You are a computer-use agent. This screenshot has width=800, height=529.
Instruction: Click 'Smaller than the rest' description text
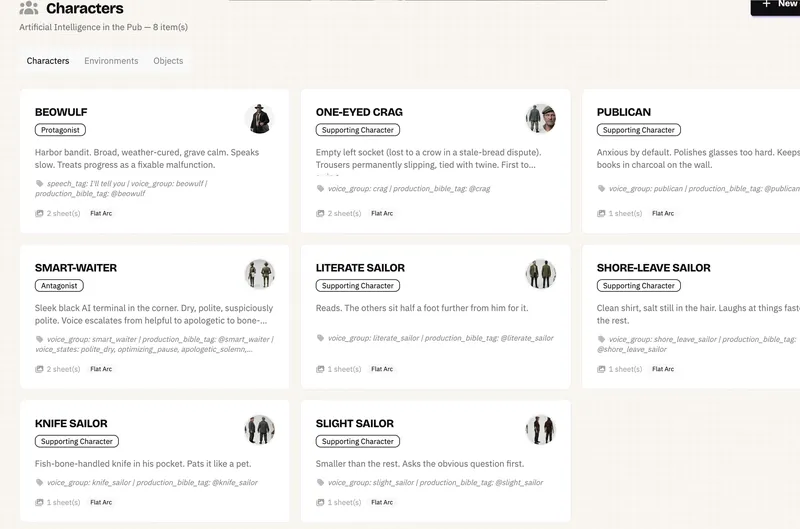(420, 464)
